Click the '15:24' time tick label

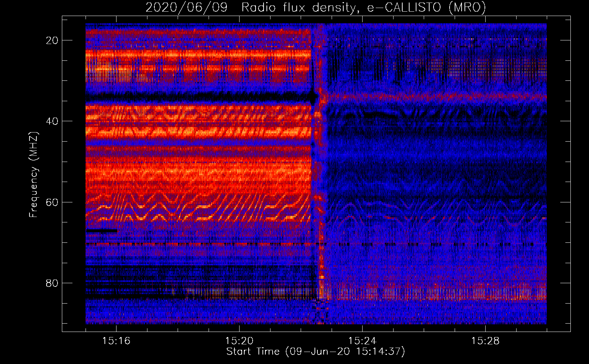(x=362, y=341)
